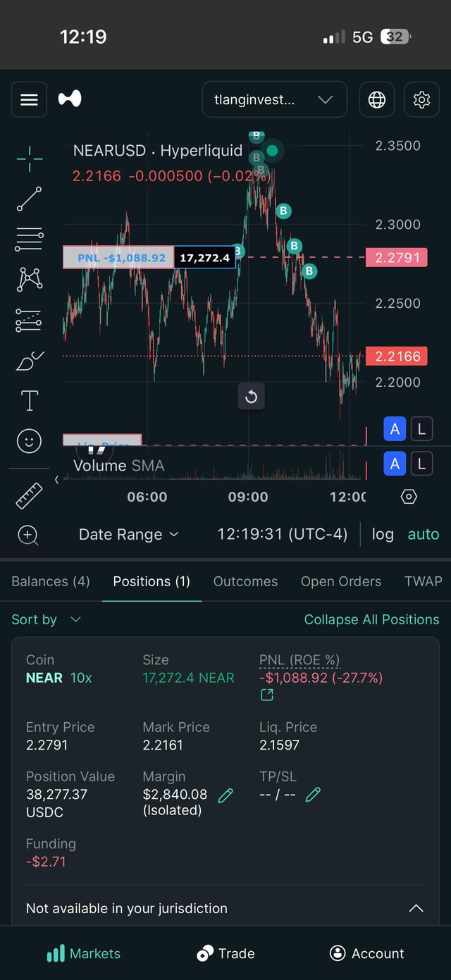Click the PNL (ROE %) header
The height and width of the screenshot is (980, 451).
click(299, 660)
